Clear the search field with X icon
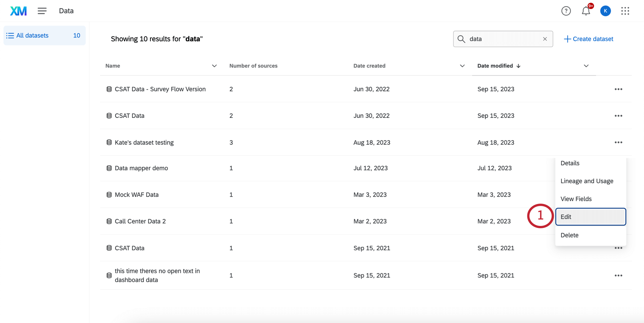 (x=545, y=39)
